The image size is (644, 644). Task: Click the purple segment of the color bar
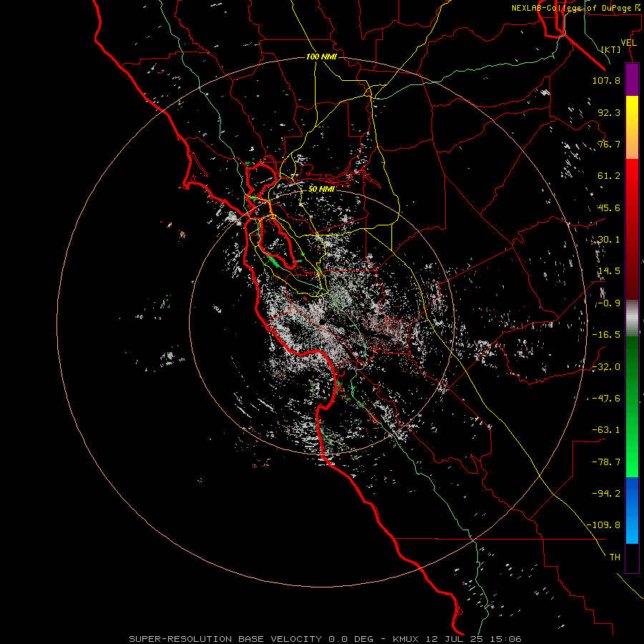pos(632,80)
